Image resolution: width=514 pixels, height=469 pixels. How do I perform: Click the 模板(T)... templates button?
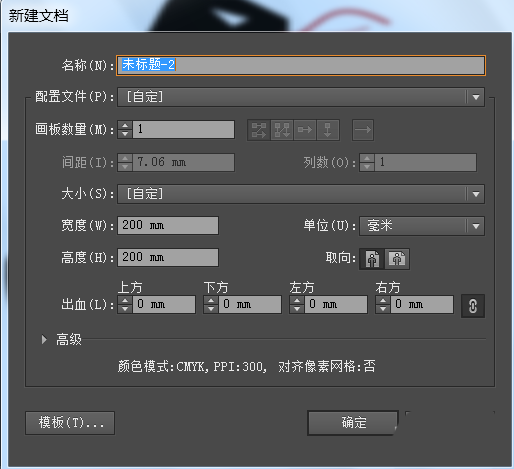point(70,423)
